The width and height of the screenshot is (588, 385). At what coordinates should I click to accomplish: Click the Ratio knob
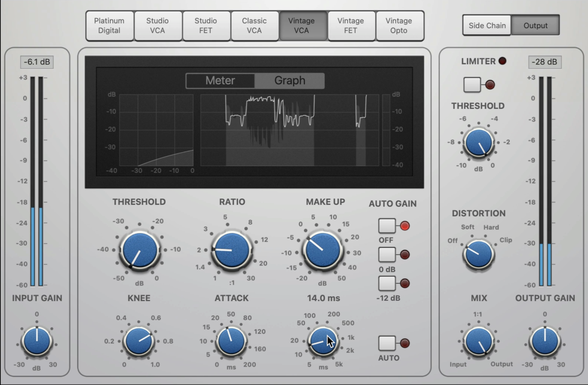232,250
